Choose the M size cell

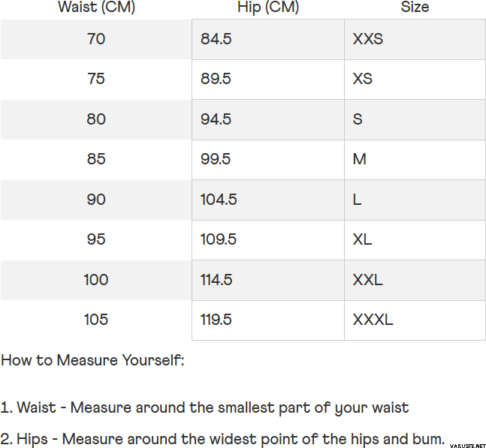click(360, 159)
